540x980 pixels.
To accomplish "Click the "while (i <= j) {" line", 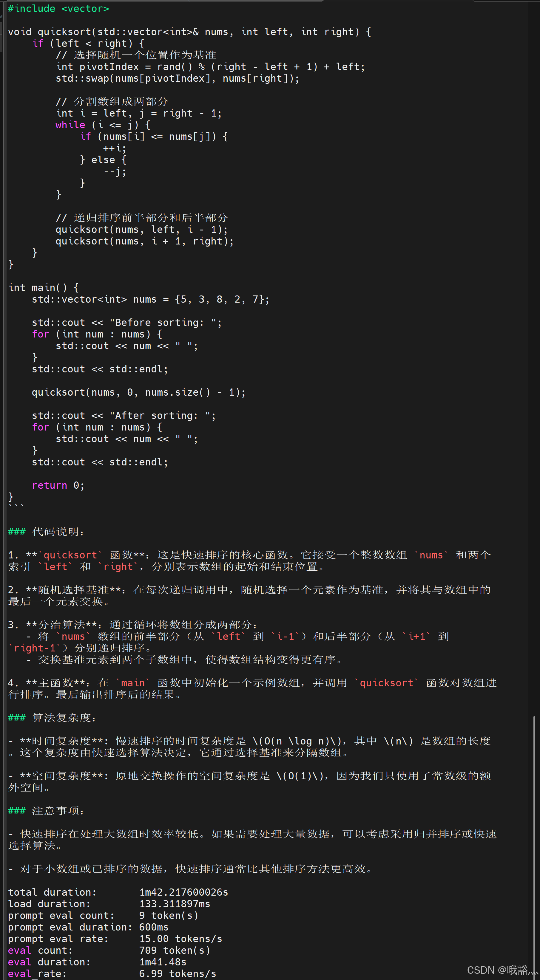I will (x=103, y=125).
